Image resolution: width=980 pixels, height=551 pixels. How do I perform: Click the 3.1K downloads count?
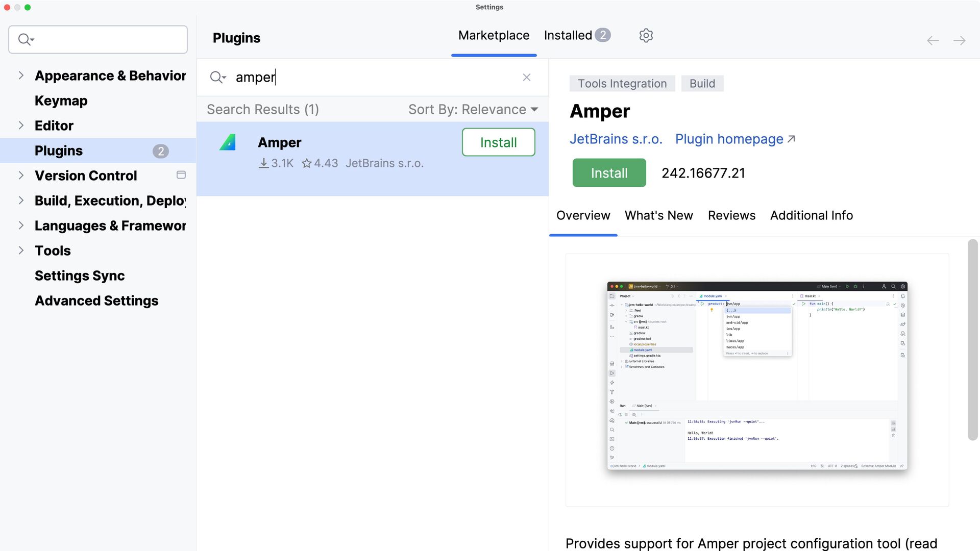click(x=276, y=163)
